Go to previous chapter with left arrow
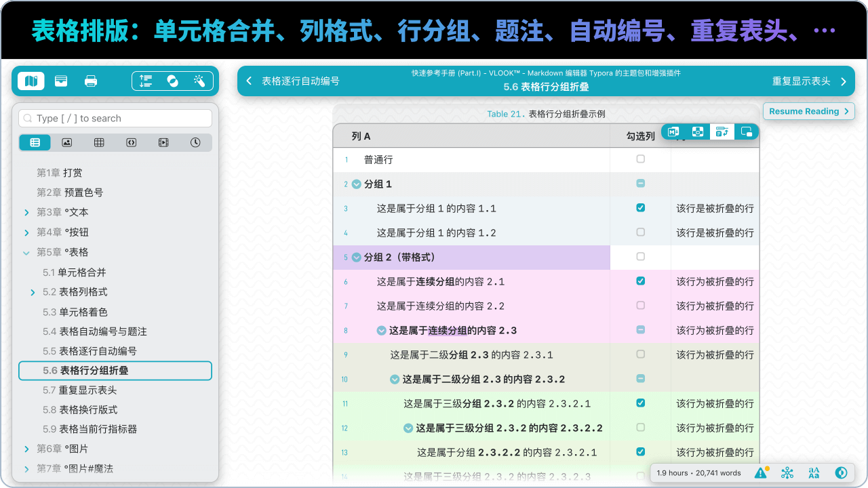This screenshot has width=868, height=488. [249, 81]
